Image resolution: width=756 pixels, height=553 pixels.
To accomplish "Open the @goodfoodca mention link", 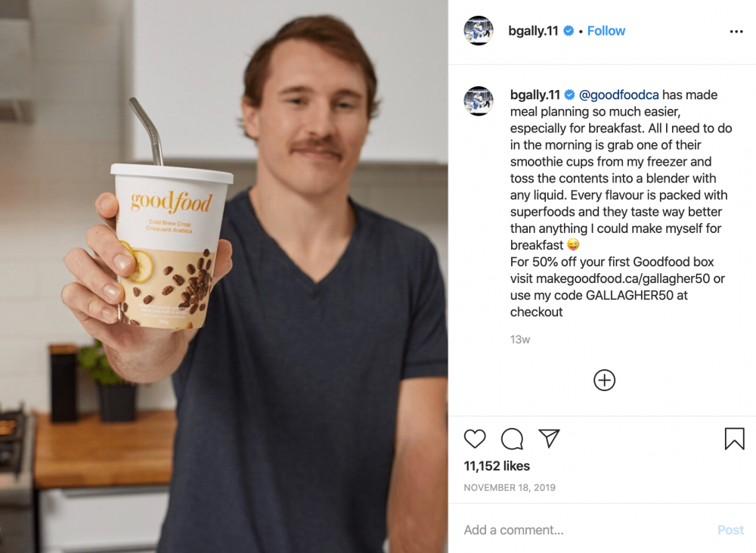I will [x=618, y=95].
